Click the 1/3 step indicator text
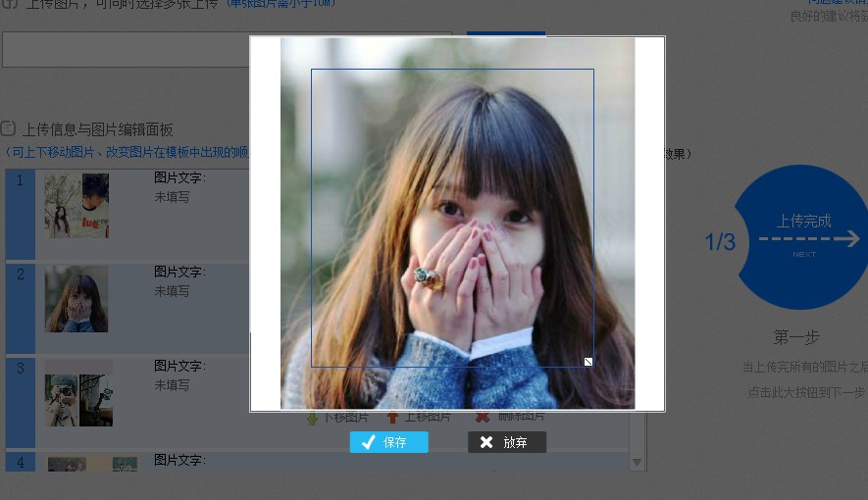The image size is (868, 500). click(720, 242)
